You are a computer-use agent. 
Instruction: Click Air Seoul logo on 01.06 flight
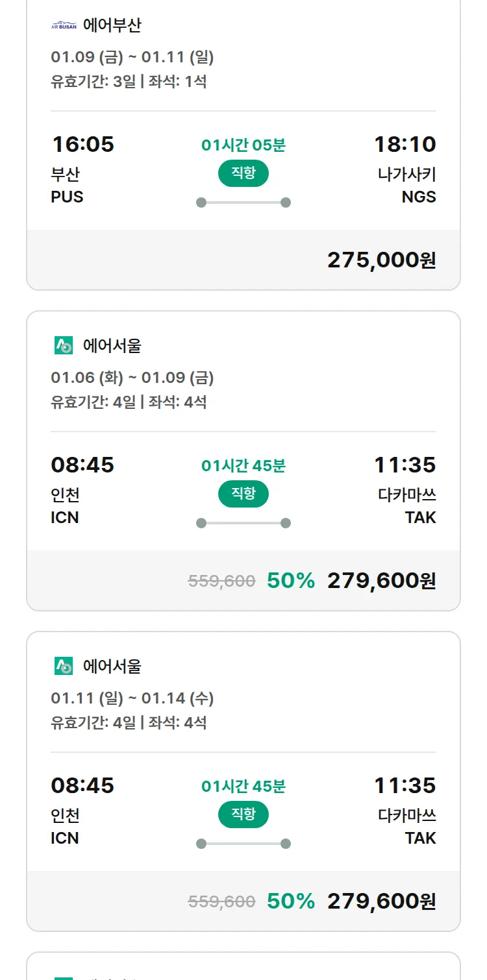tap(64, 346)
